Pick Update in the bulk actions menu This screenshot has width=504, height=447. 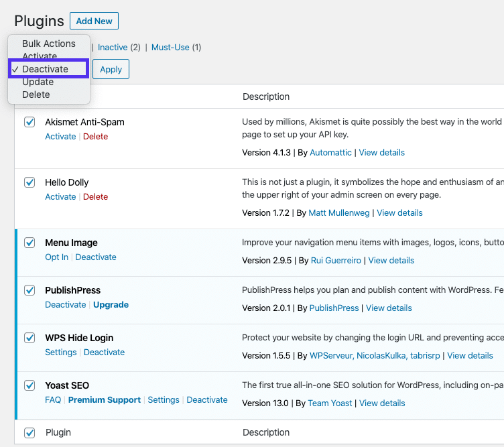tap(38, 82)
